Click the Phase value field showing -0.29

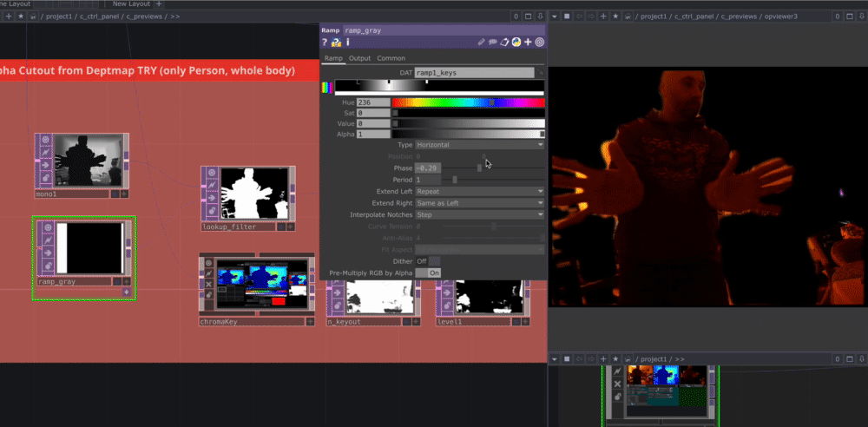point(428,168)
